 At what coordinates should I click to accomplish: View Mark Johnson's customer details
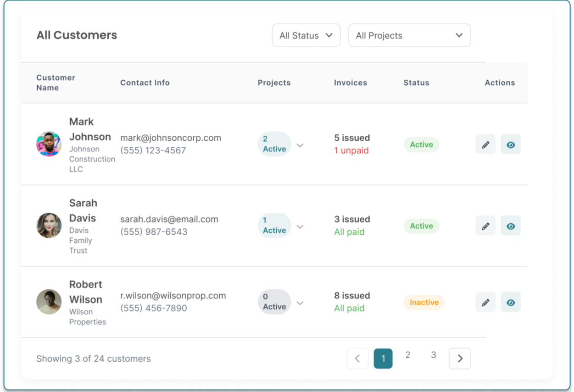511,144
